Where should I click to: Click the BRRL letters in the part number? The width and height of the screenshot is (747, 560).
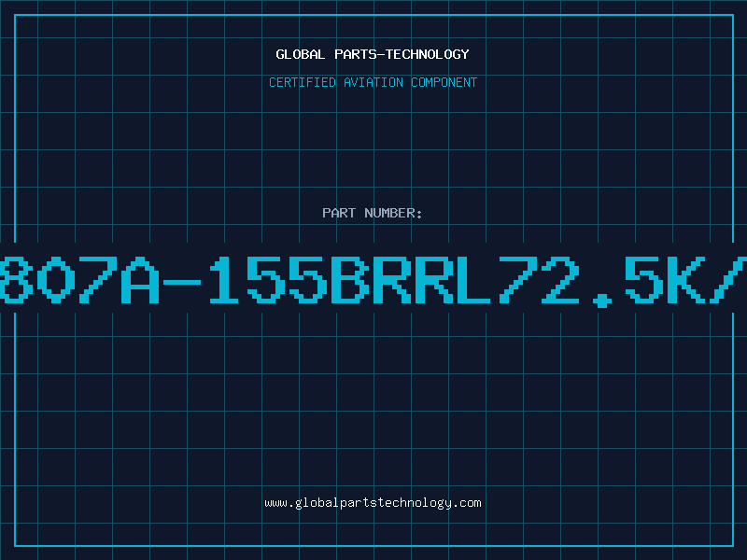(x=411, y=279)
